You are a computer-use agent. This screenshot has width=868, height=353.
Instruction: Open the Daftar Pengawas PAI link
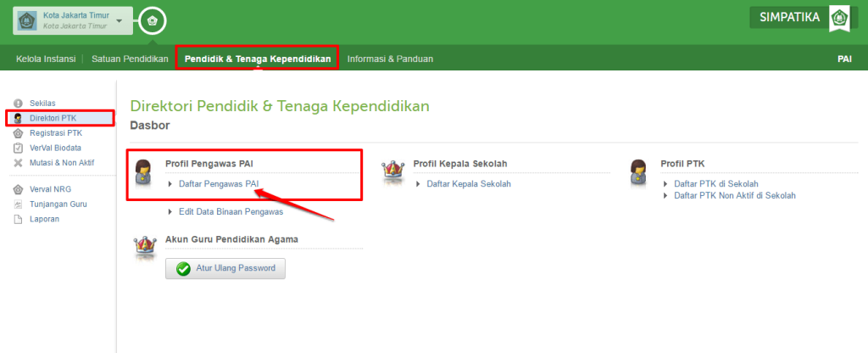point(219,183)
